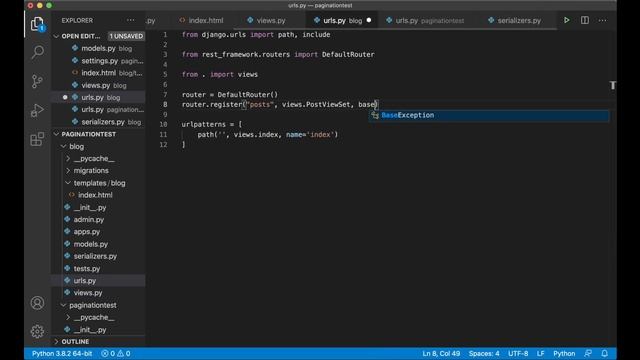640x360 pixels.
Task: Collapse the PAGINATIONTEST section
Action: coord(89,134)
